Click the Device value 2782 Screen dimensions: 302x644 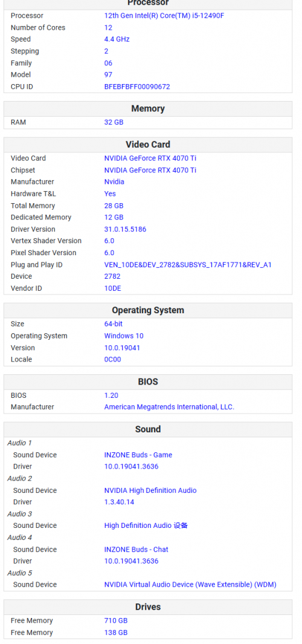pyautogui.click(x=112, y=276)
